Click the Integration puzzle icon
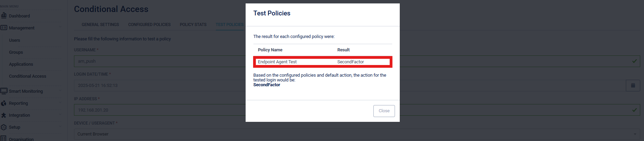 [4, 115]
